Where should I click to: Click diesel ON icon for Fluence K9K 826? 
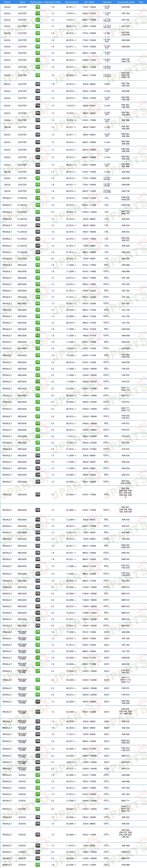point(38,246)
